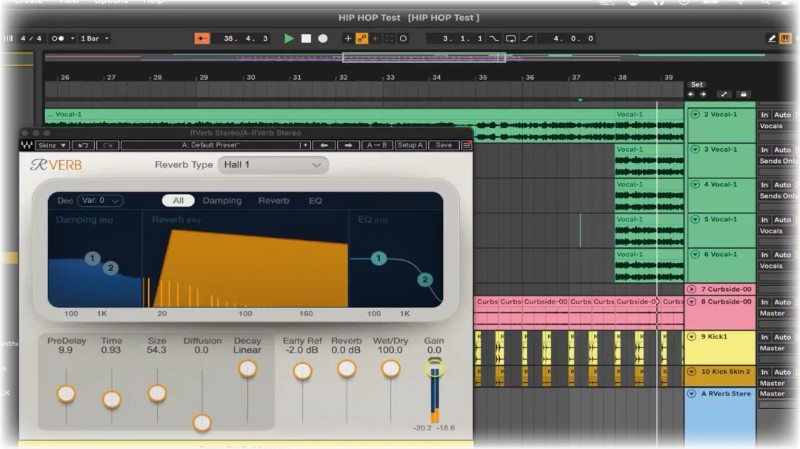This screenshot has height=449, width=800.
Task: Click the RVerb Undo arrow icon
Action: (83, 145)
